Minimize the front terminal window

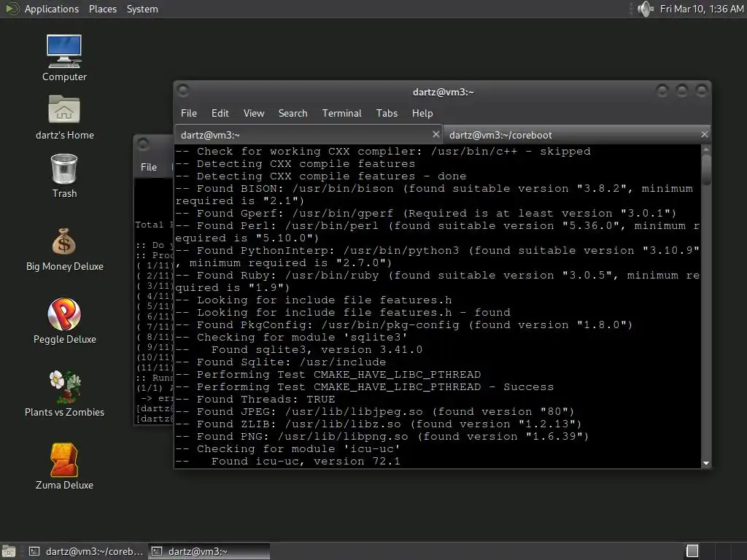click(x=662, y=90)
